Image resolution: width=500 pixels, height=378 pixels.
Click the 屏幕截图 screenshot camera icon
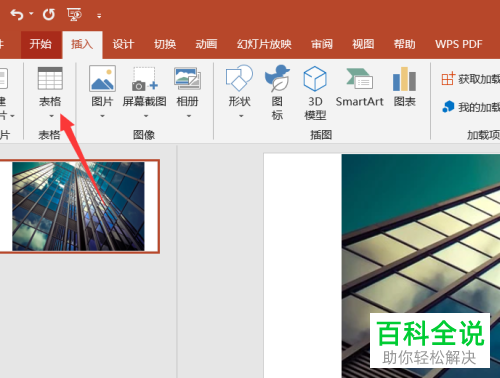point(144,79)
